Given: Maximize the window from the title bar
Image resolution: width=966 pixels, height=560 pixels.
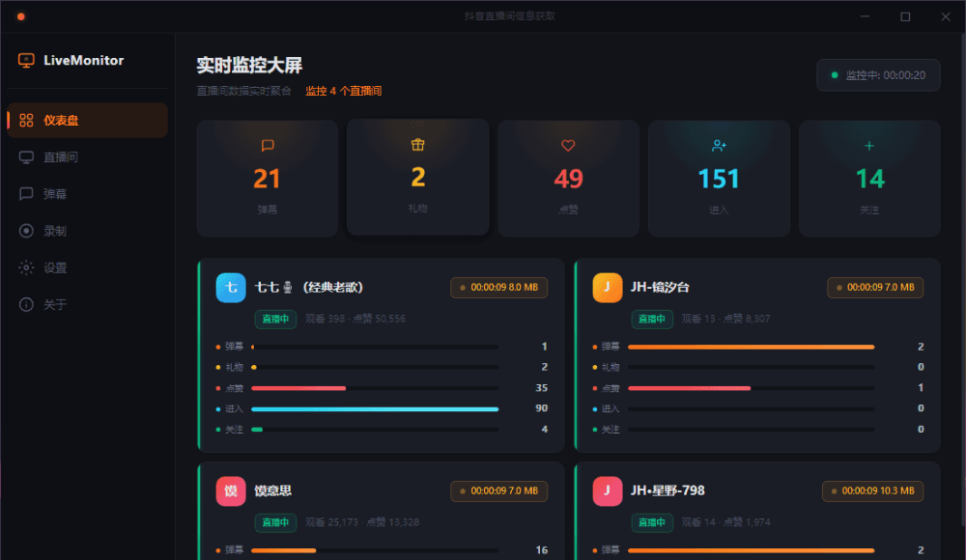Looking at the screenshot, I should pos(905,16).
